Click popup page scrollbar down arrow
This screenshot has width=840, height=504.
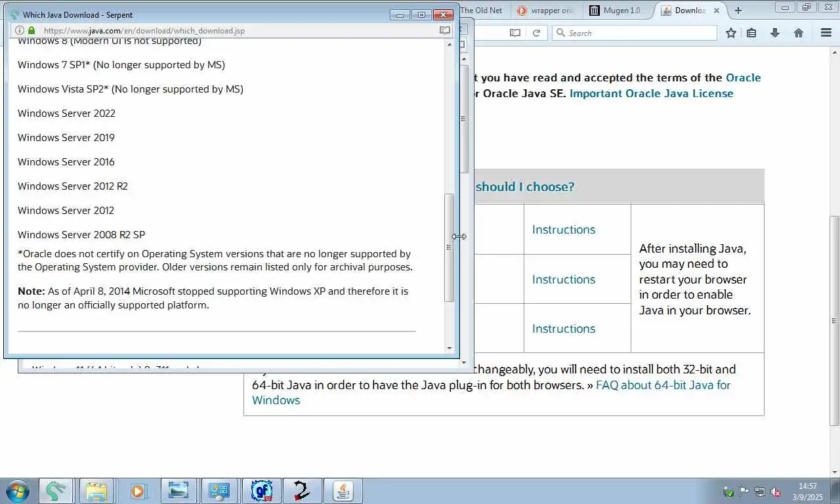(450, 348)
